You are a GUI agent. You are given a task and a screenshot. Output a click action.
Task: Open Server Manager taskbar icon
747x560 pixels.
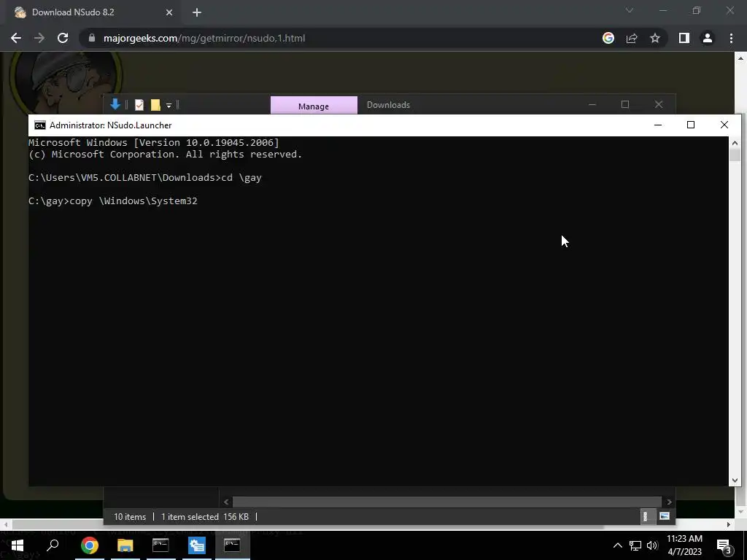[196, 545]
